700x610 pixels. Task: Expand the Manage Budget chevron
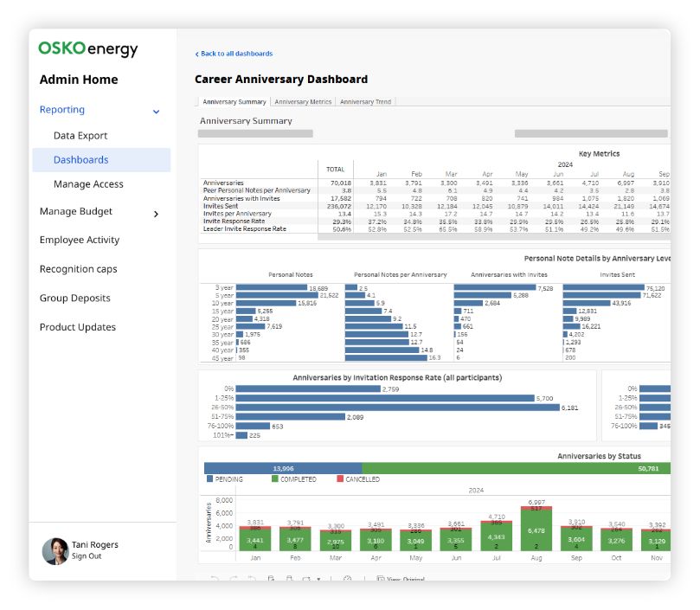point(157,214)
